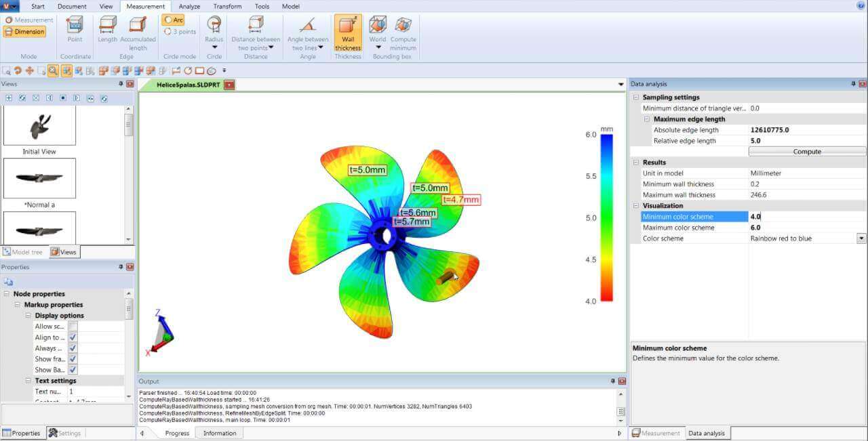The width and height of the screenshot is (868, 441).
Task: Open the Settings tab near Properties
Action: click(x=64, y=433)
